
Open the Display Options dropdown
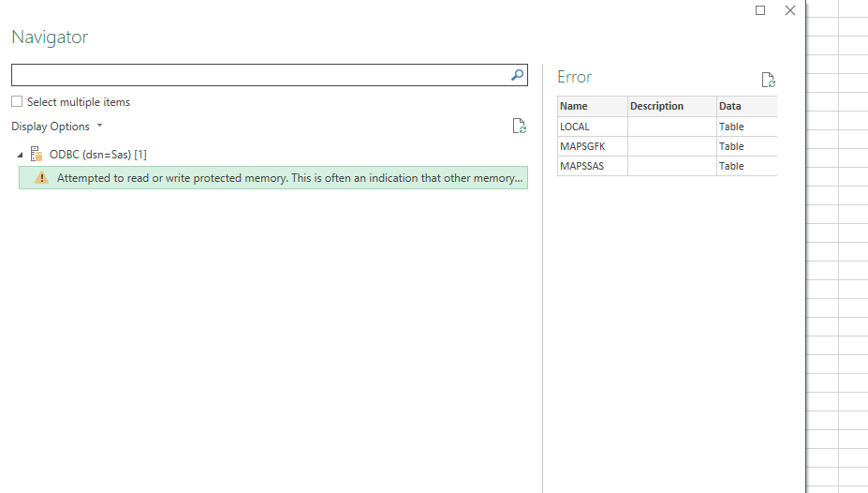(x=57, y=127)
